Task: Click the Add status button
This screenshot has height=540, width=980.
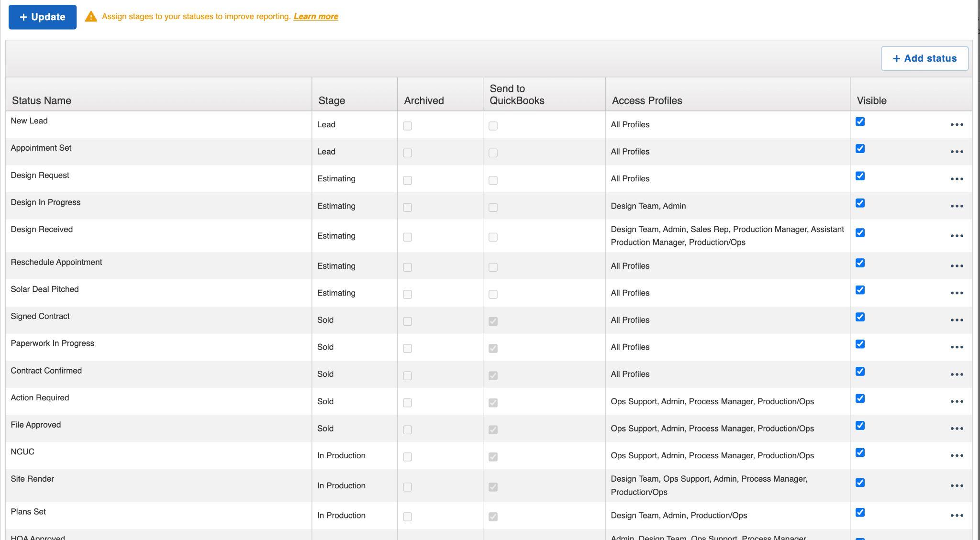Action: (x=924, y=58)
